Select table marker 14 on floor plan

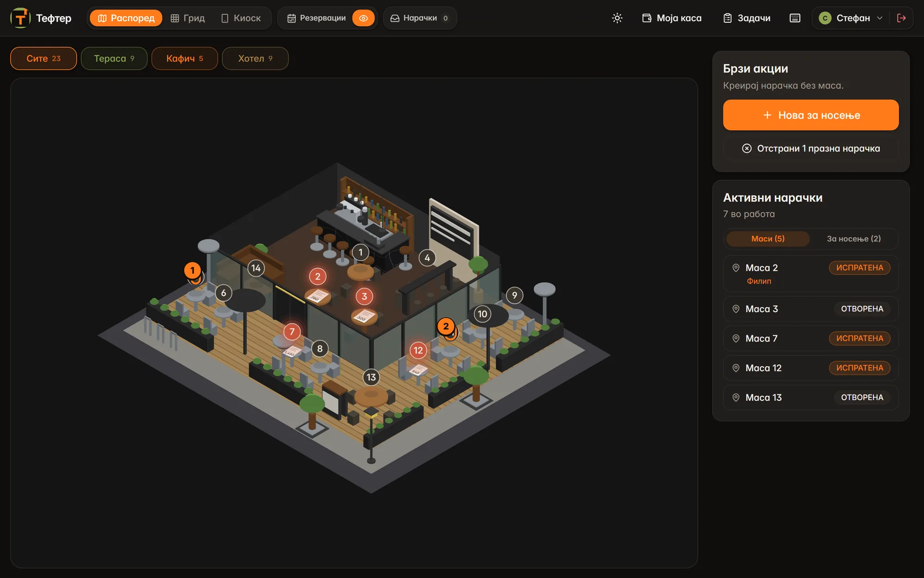coord(256,268)
